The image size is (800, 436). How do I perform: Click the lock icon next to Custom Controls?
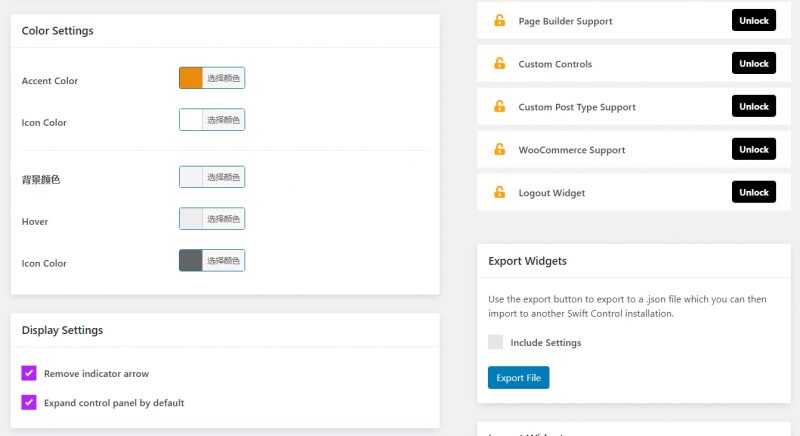499,64
